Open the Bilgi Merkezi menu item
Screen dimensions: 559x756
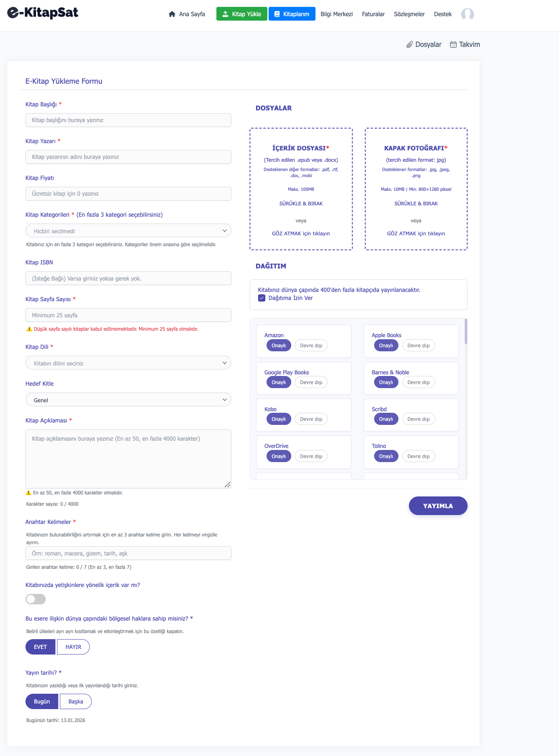click(x=337, y=14)
